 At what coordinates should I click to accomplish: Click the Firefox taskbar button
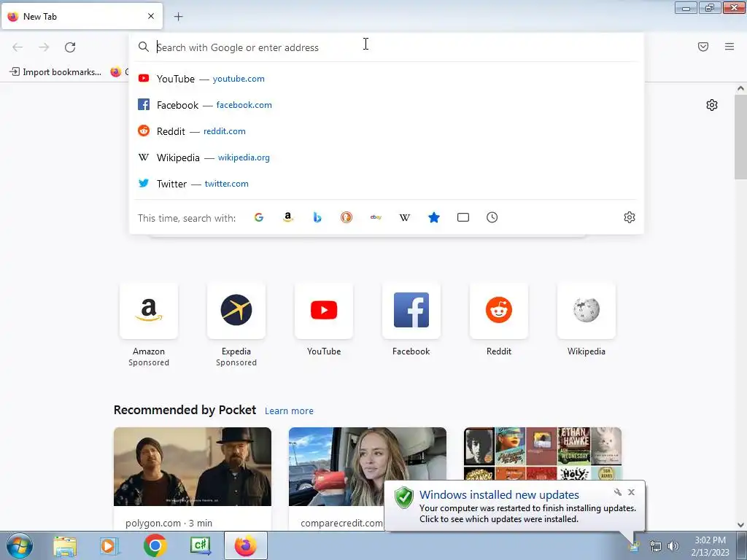tap(245, 545)
